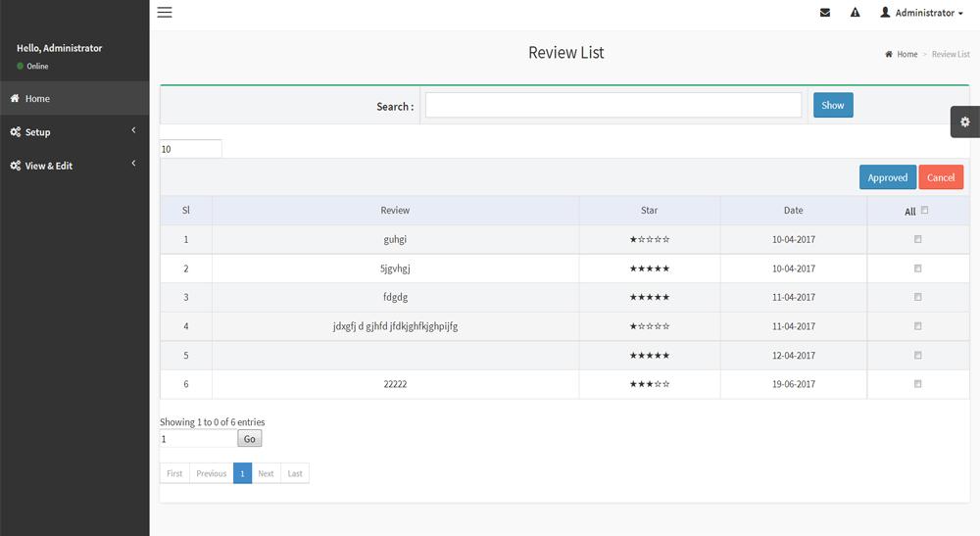Open the warning triangle alerts
The image size is (980, 536).
tap(855, 13)
